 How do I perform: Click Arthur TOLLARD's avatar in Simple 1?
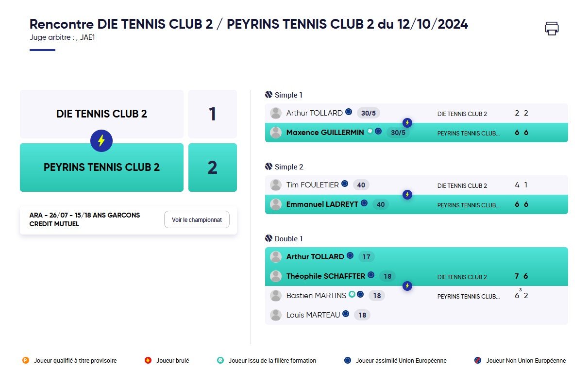coord(276,113)
